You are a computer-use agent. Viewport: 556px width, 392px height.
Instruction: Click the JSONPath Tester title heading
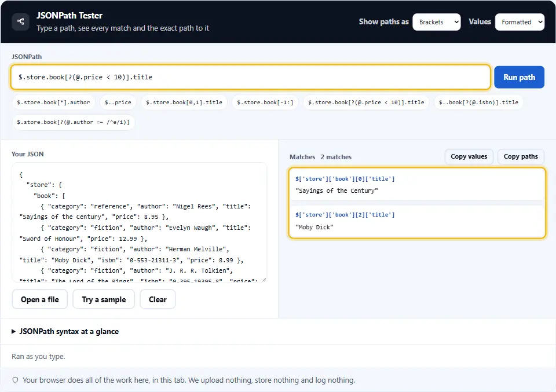point(69,16)
